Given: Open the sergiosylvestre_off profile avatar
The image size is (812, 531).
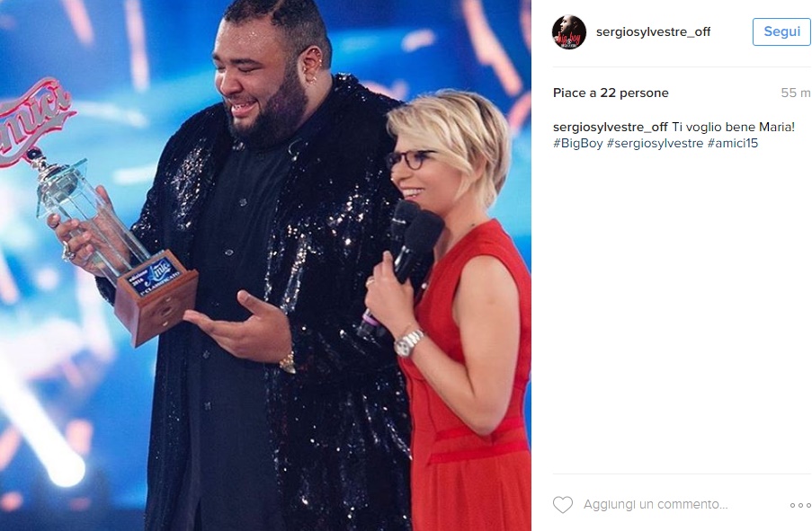Looking at the screenshot, I should pyautogui.click(x=568, y=32).
